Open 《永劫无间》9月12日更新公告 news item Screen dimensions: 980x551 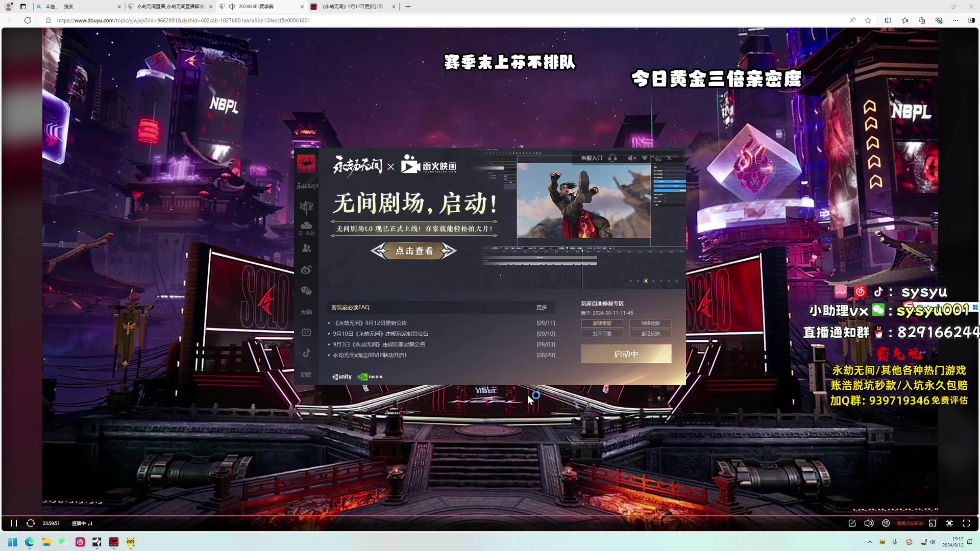(x=370, y=323)
